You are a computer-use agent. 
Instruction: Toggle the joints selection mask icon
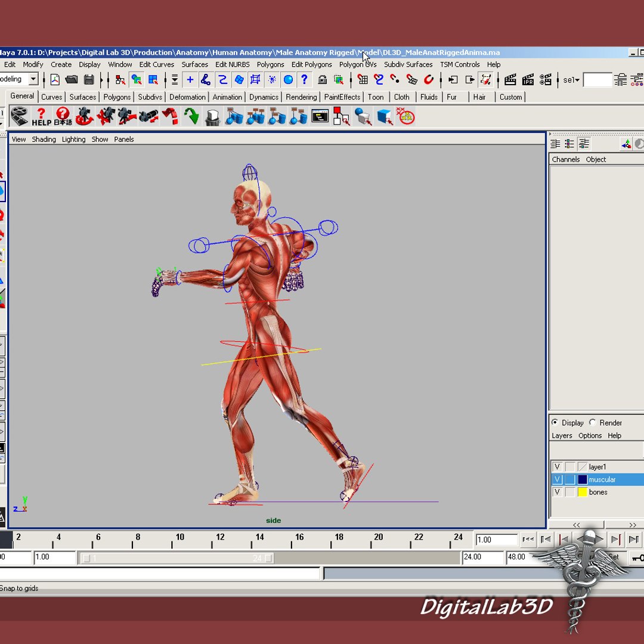pos(206,80)
